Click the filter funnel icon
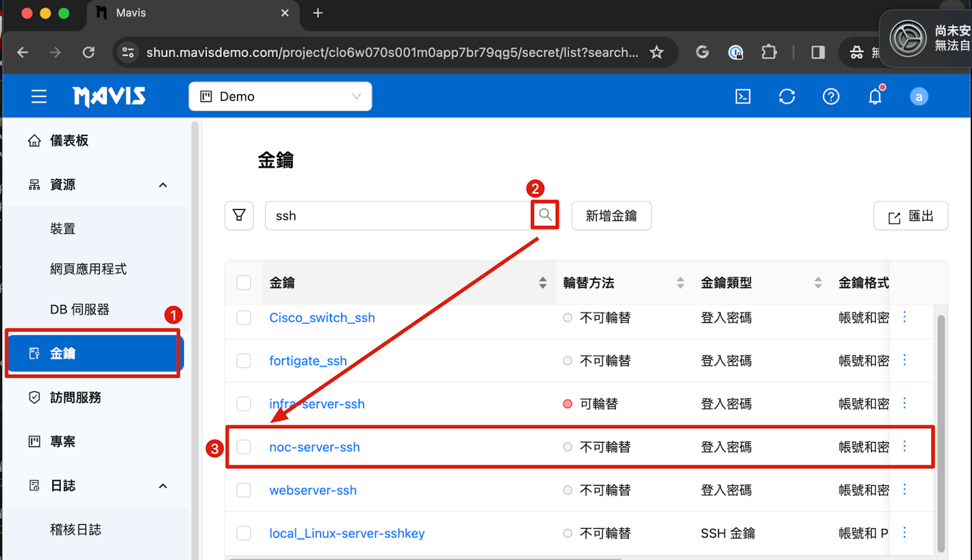Viewport: 972px width, 560px height. tap(239, 216)
